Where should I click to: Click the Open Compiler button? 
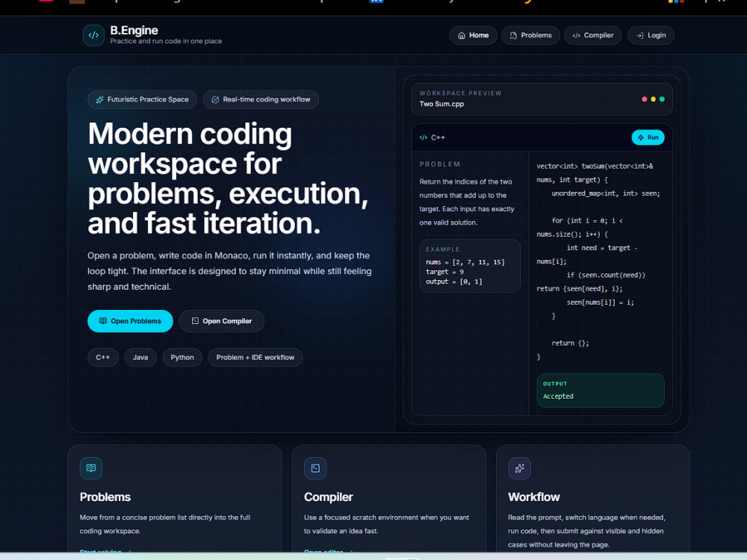pos(222,321)
